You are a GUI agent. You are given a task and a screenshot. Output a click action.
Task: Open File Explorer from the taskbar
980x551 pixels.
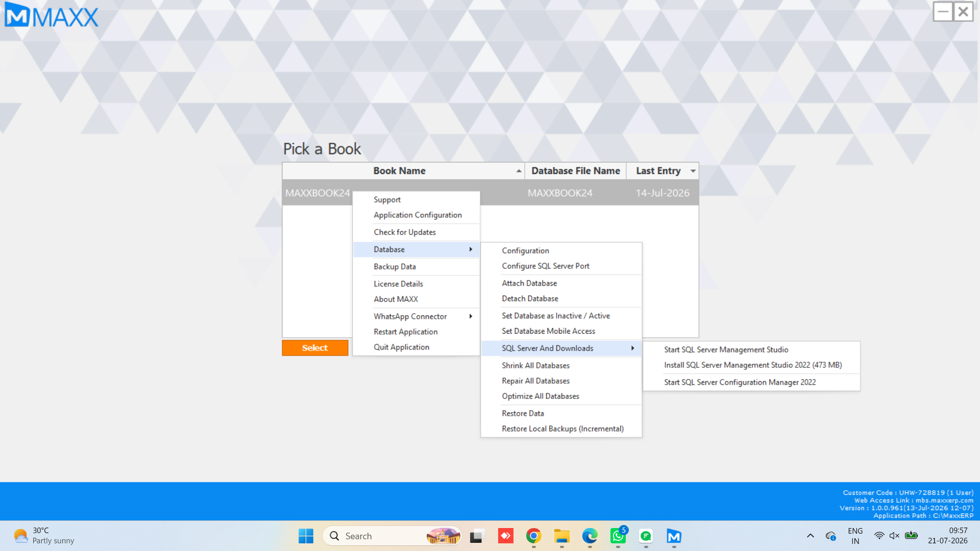562,536
